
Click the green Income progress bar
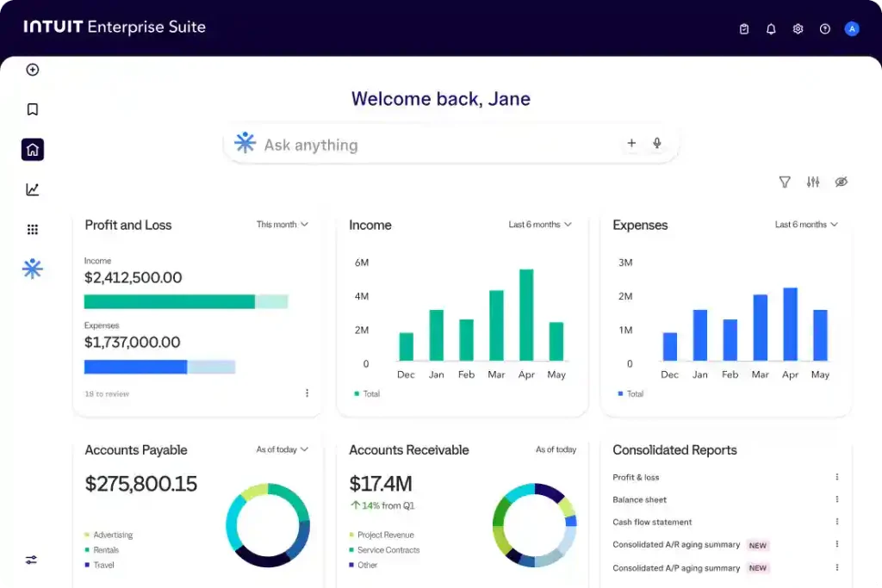186,302
